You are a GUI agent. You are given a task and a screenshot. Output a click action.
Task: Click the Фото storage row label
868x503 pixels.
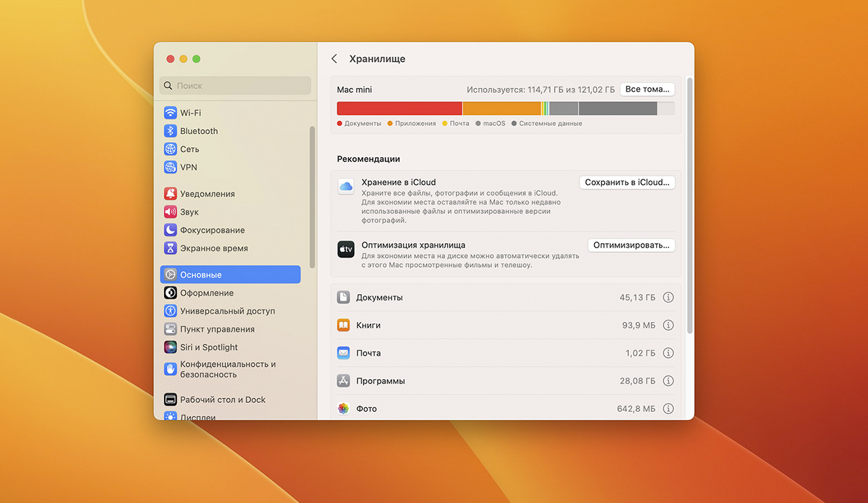367,409
